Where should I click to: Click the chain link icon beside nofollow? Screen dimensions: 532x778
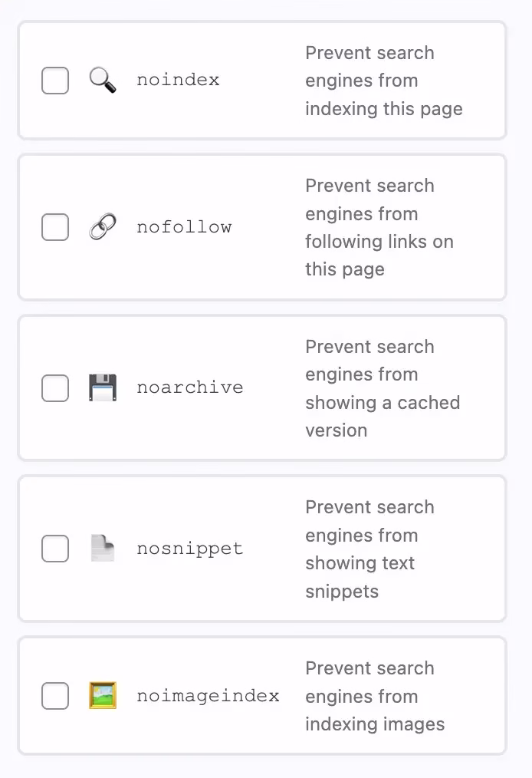(x=103, y=226)
